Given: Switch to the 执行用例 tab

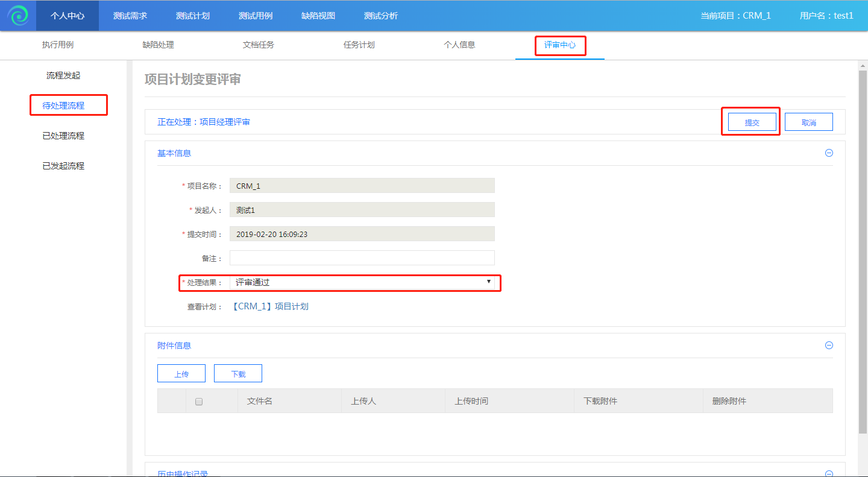Looking at the screenshot, I should pyautogui.click(x=58, y=45).
